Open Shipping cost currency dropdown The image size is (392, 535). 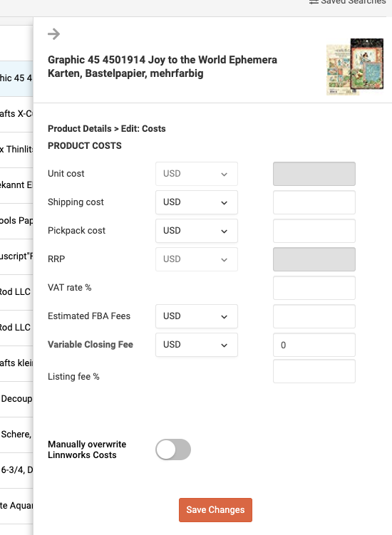click(x=197, y=202)
